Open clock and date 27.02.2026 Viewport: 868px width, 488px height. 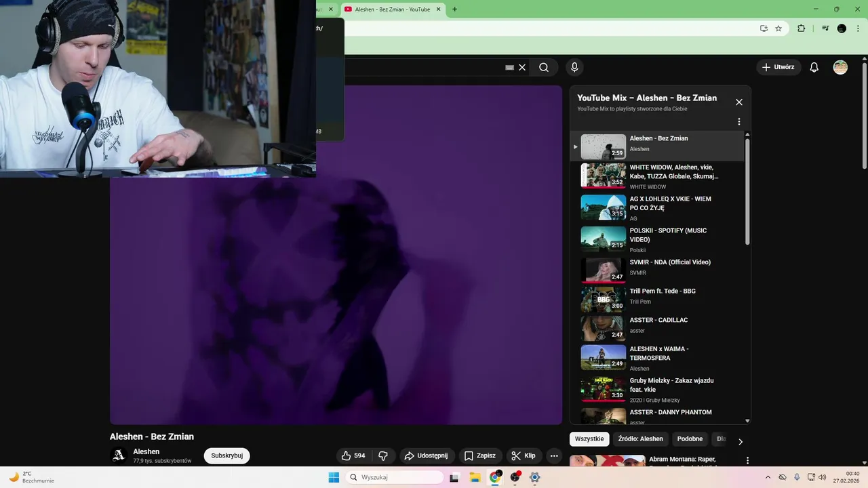click(x=847, y=477)
